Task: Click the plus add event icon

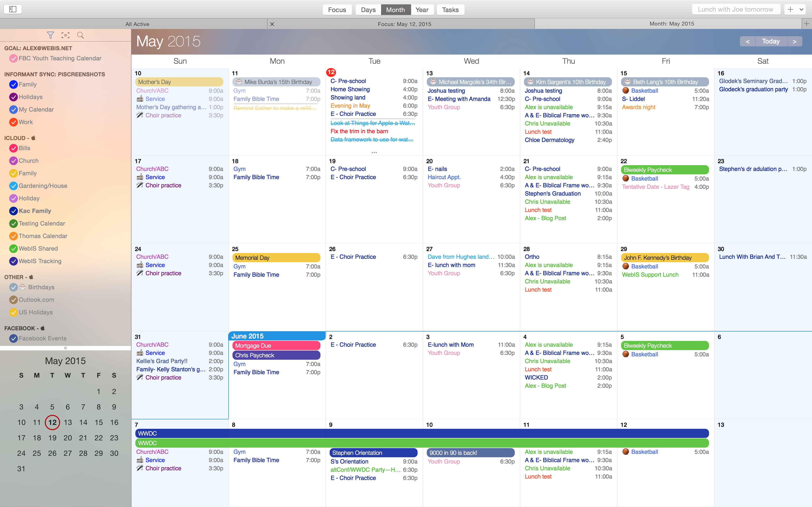Action: pos(790,9)
